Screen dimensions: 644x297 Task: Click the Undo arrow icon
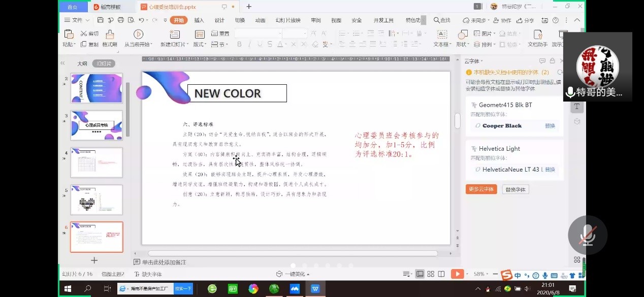[x=142, y=20]
